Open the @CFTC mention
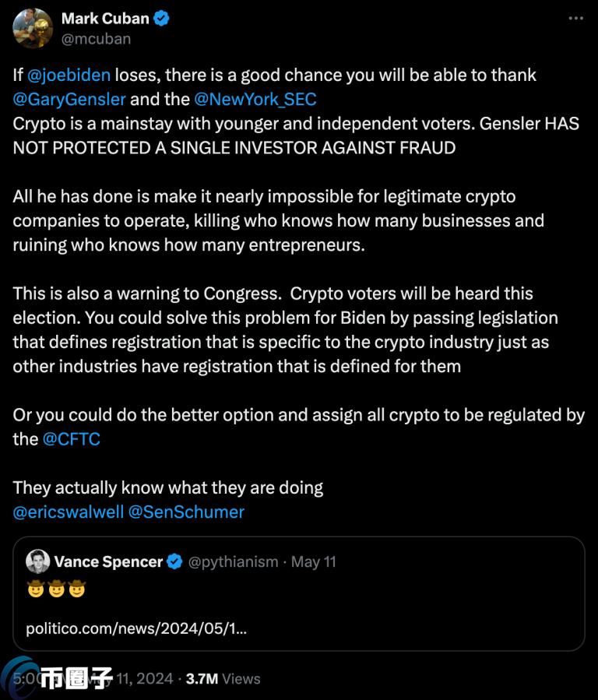This screenshot has height=700, width=598. [x=72, y=439]
